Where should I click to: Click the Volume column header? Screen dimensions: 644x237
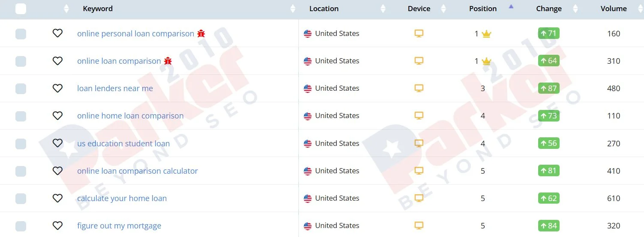[614, 9]
